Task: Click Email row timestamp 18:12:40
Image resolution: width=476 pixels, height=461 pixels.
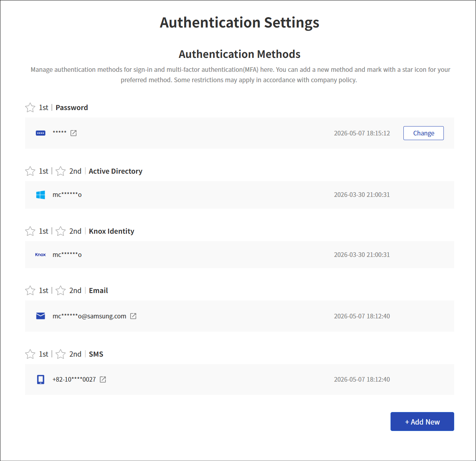Action: (362, 316)
